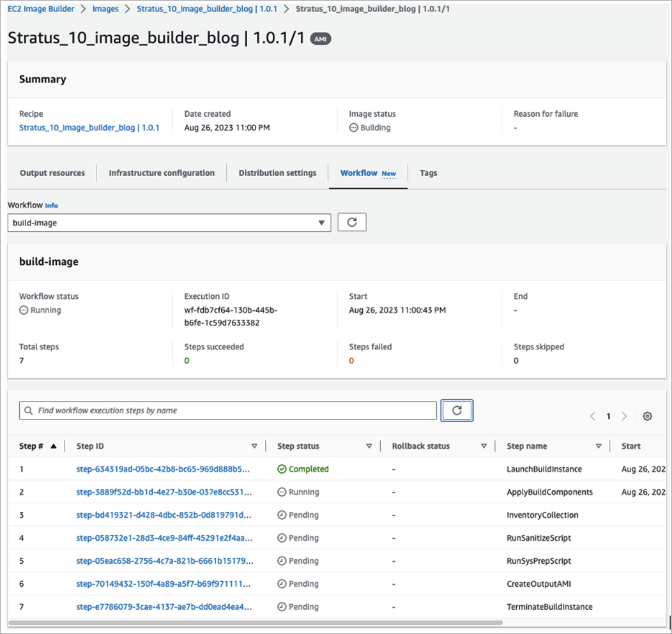Click the ApplyBuildComponents step name
The height and width of the screenshot is (634, 672).
[550, 492]
